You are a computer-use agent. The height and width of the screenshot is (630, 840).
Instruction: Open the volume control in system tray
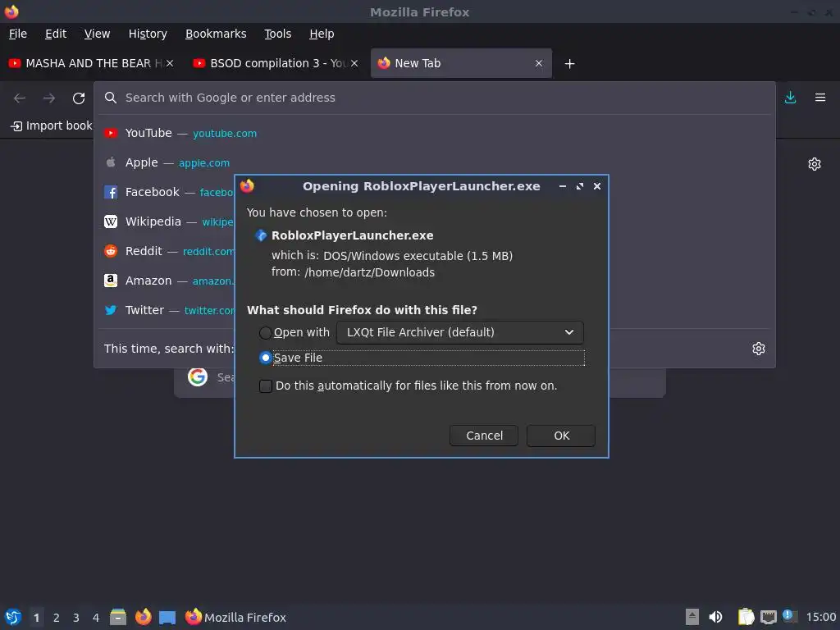[x=715, y=617]
